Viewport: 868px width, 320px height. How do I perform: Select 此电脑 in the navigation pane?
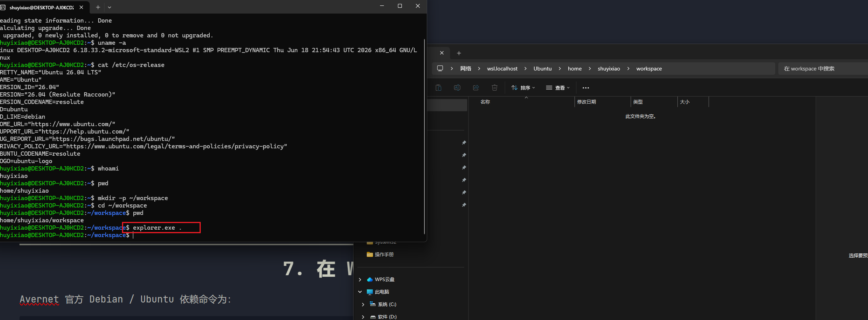pos(382,292)
